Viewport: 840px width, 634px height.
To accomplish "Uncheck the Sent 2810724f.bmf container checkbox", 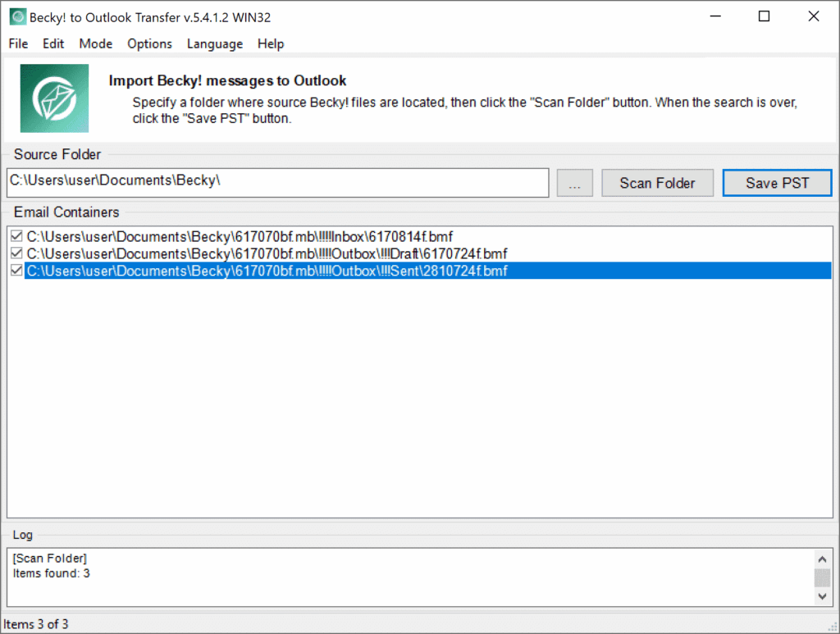I will click(16, 271).
